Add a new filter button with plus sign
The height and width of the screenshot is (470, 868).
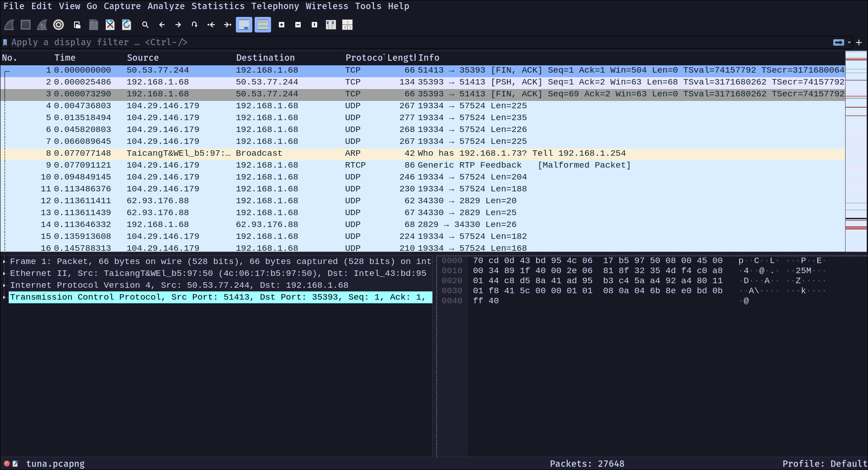[859, 42]
